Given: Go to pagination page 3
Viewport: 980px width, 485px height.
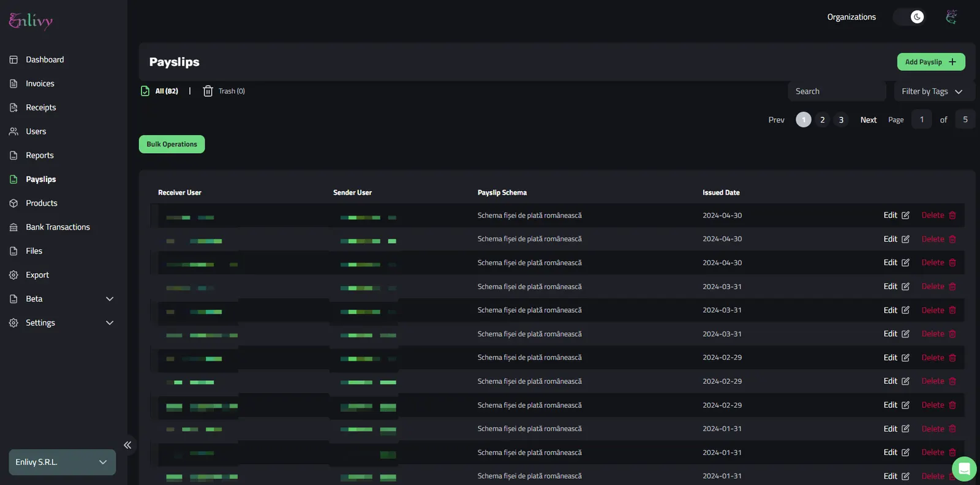Looking at the screenshot, I should tap(841, 119).
